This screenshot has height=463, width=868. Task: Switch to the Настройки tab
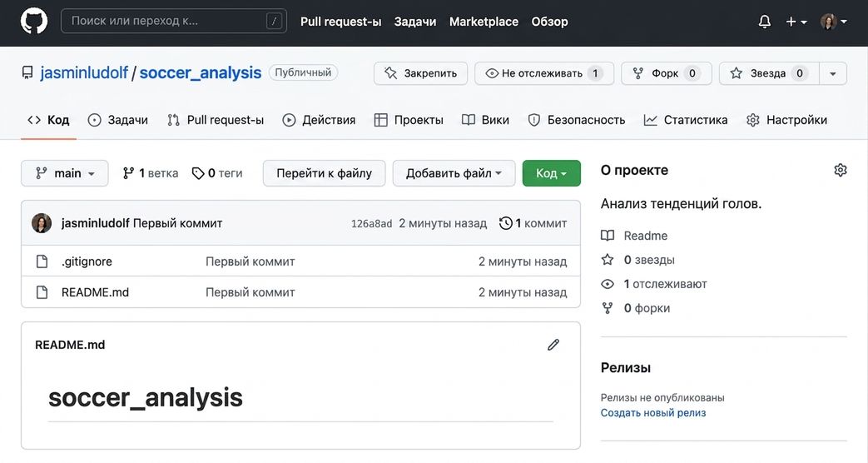tap(786, 120)
